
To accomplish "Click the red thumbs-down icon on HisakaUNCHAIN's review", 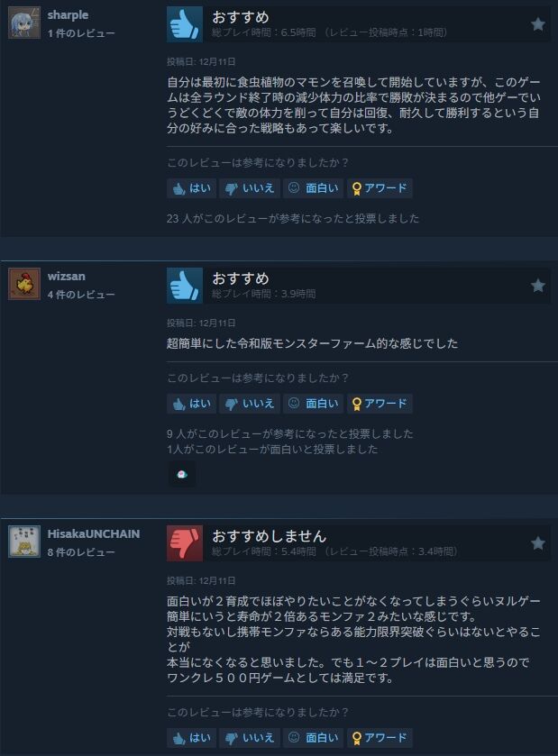I will pyautogui.click(x=185, y=542).
